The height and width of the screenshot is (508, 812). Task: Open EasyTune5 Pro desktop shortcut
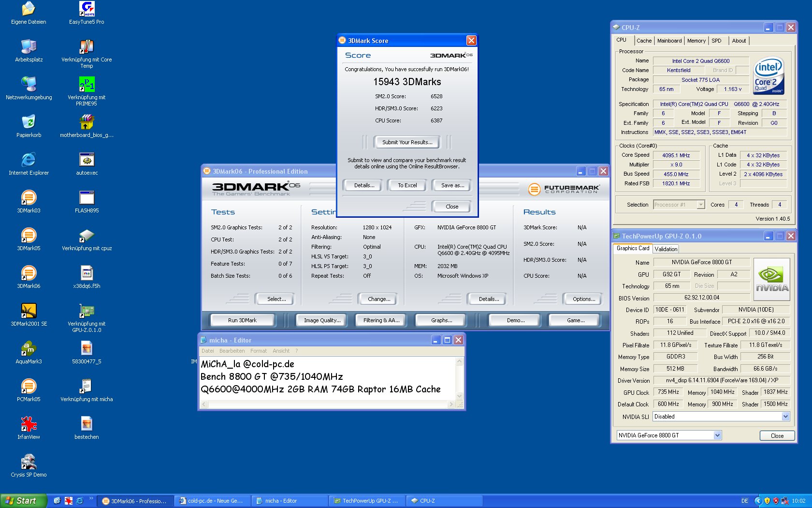coord(87,13)
